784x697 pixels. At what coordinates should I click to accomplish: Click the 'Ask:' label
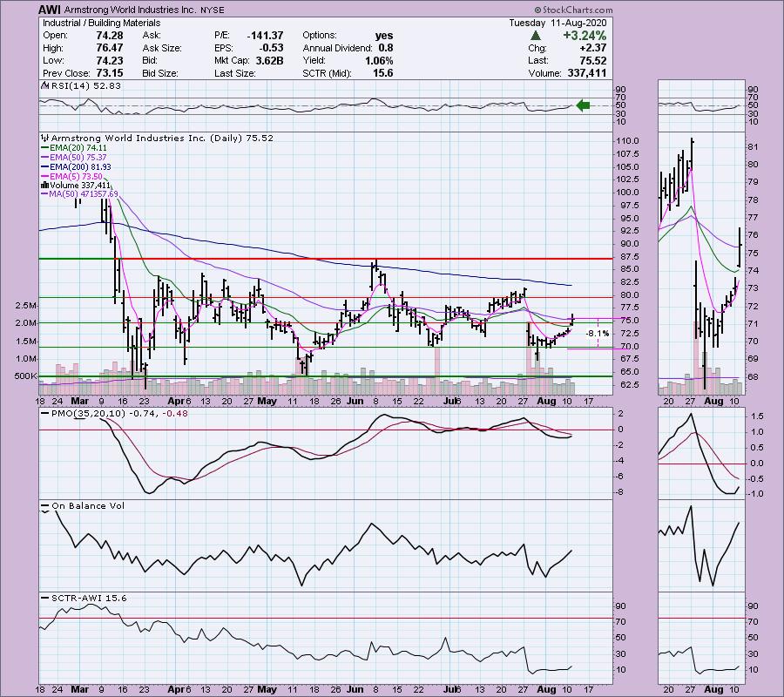152,36
